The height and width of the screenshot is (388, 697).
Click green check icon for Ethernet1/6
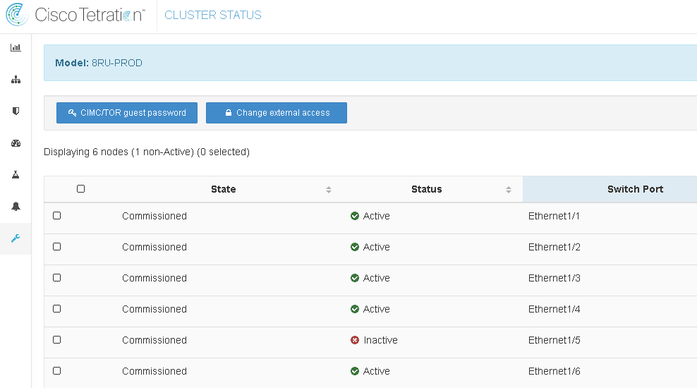click(x=355, y=371)
